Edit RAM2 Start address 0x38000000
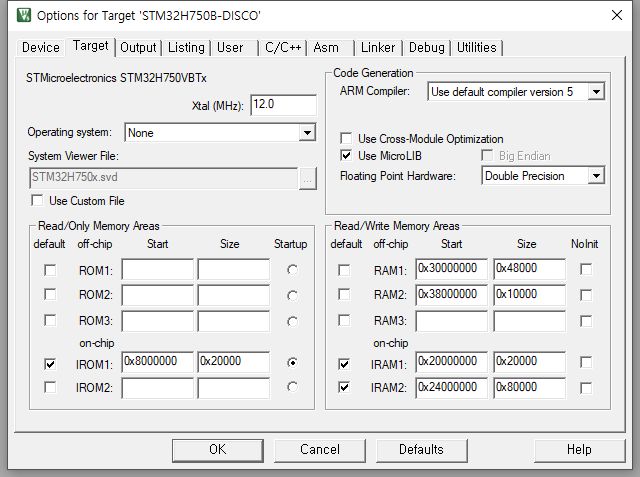The height and width of the screenshot is (477, 640). 451,295
